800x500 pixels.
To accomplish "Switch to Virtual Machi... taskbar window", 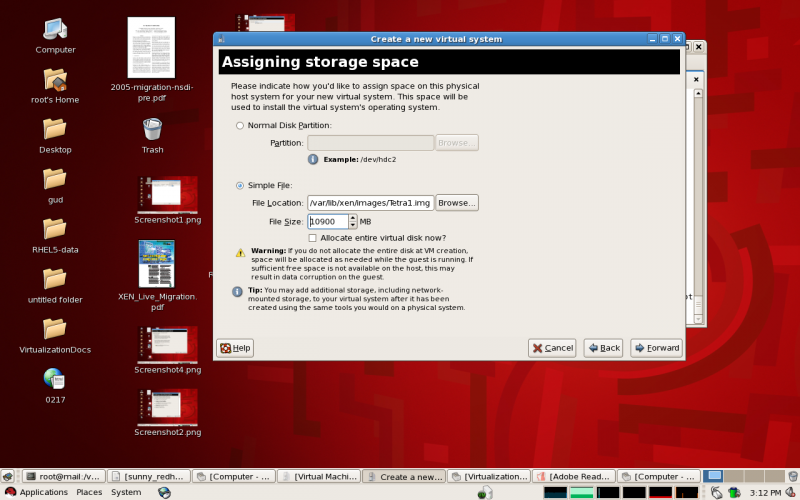I will pyautogui.click(x=319, y=477).
